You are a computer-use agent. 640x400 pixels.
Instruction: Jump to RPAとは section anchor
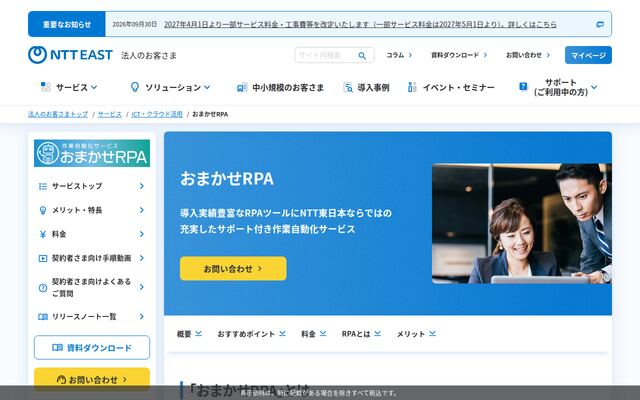(361, 334)
